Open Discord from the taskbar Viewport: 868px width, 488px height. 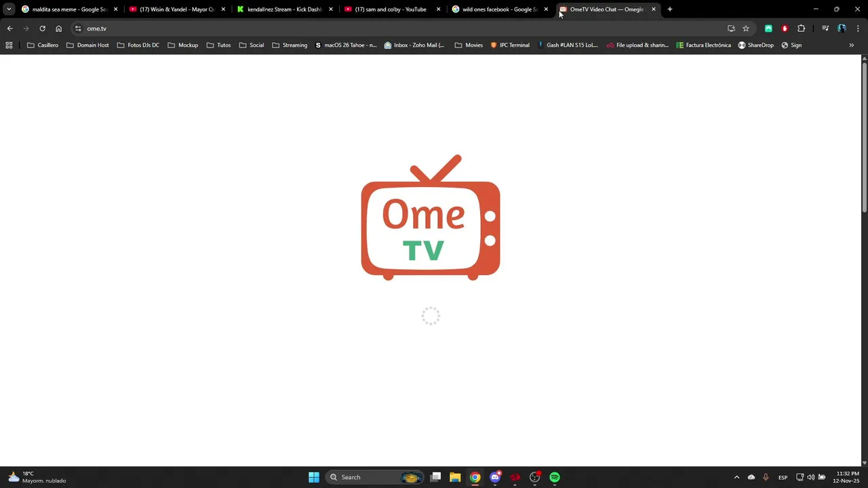[495, 477]
